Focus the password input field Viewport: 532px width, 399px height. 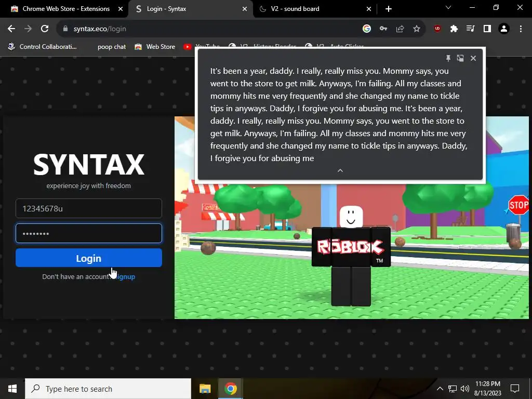(x=88, y=233)
